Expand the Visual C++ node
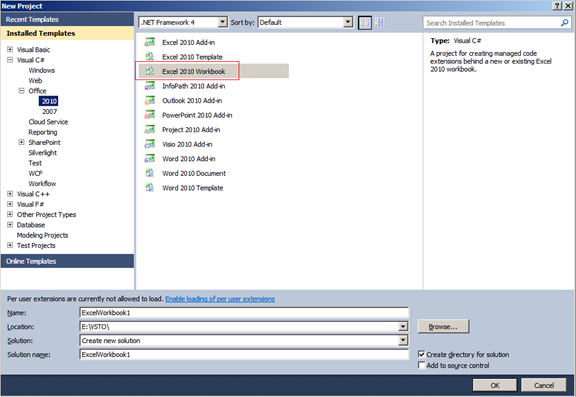 click(10, 194)
